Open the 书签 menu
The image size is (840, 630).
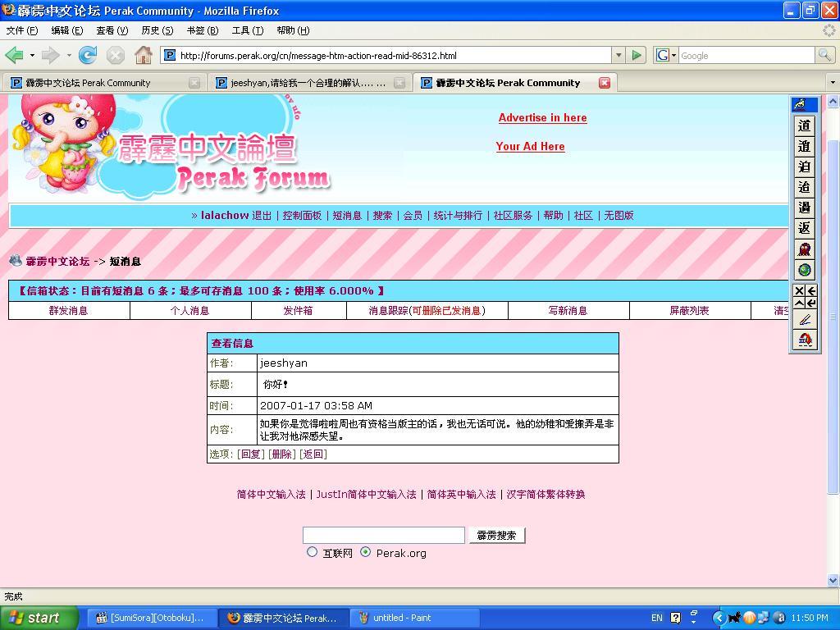pyautogui.click(x=203, y=30)
